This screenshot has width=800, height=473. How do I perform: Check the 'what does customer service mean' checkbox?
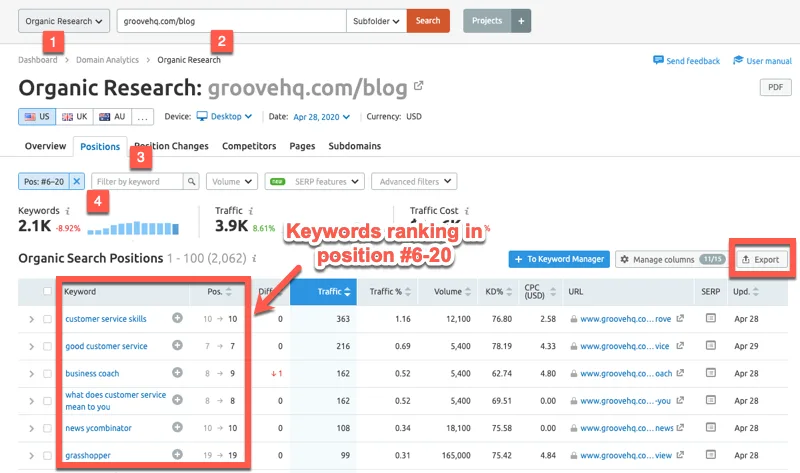coord(47,401)
